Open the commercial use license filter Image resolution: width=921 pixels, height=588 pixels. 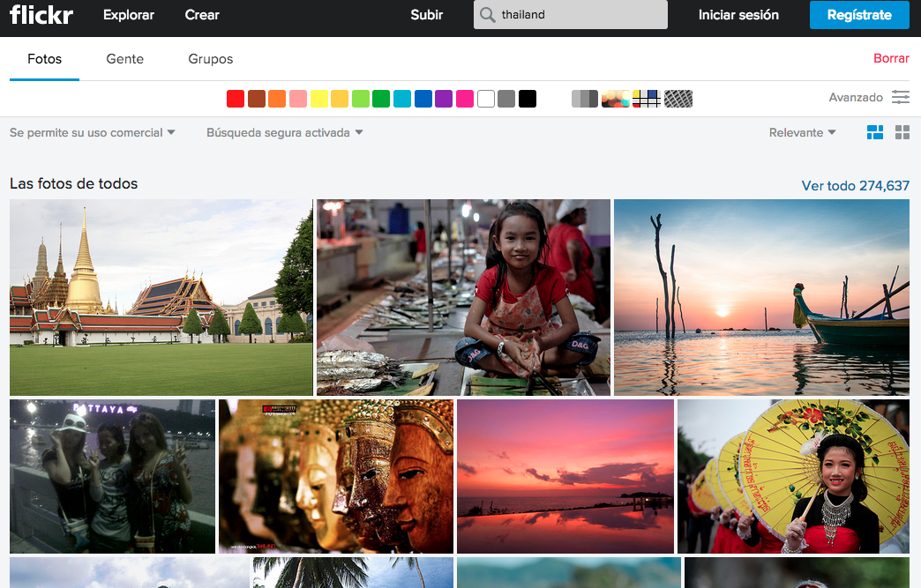pos(88,132)
